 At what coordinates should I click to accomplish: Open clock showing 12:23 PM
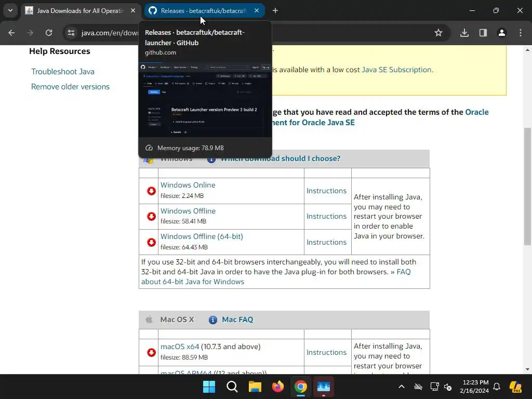(474, 387)
